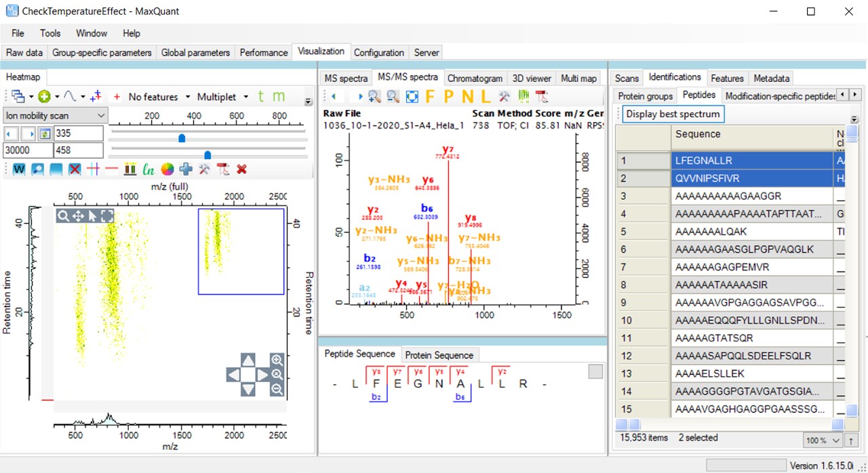This screenshot has width=868, height=473.
Task: Click the zoom-in magnifier in MS/MS spectra toolbar
Action: [x=374, y=97]
